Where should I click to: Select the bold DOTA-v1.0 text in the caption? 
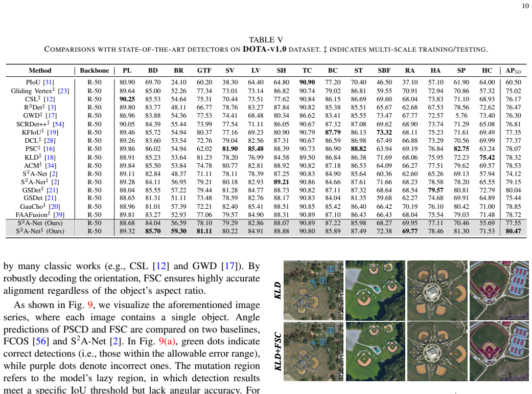pyautogui.click(x=265, y=49)
